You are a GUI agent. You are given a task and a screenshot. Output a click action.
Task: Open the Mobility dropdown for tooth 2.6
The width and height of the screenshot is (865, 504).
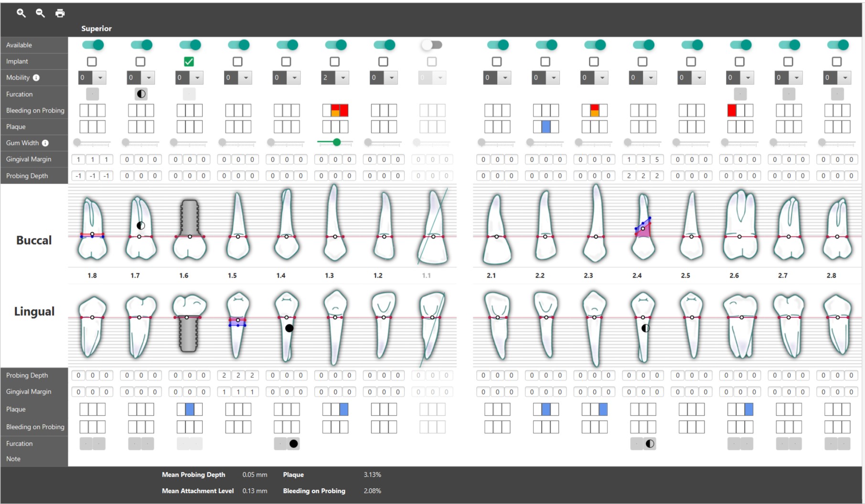[740, 78]
